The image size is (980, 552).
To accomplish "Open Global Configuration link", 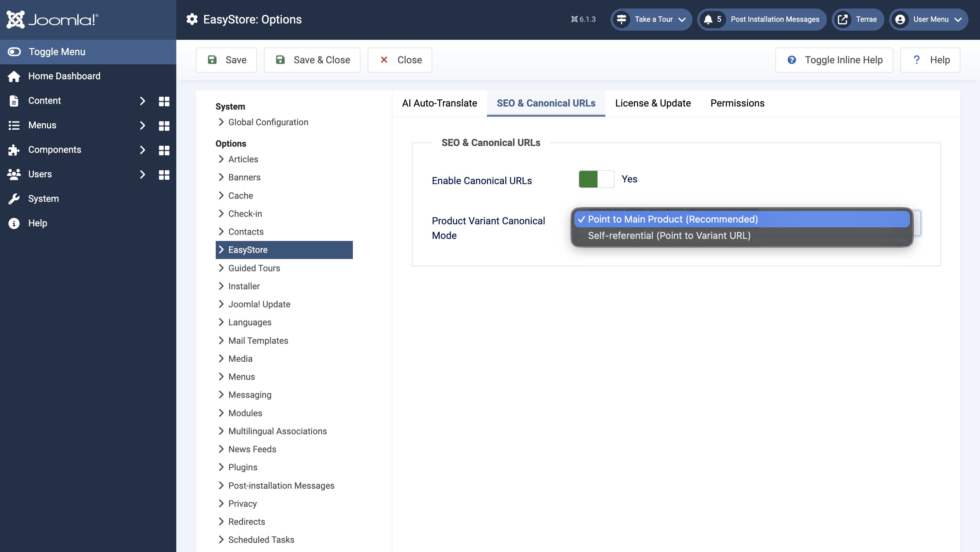I will coord(268,123).
